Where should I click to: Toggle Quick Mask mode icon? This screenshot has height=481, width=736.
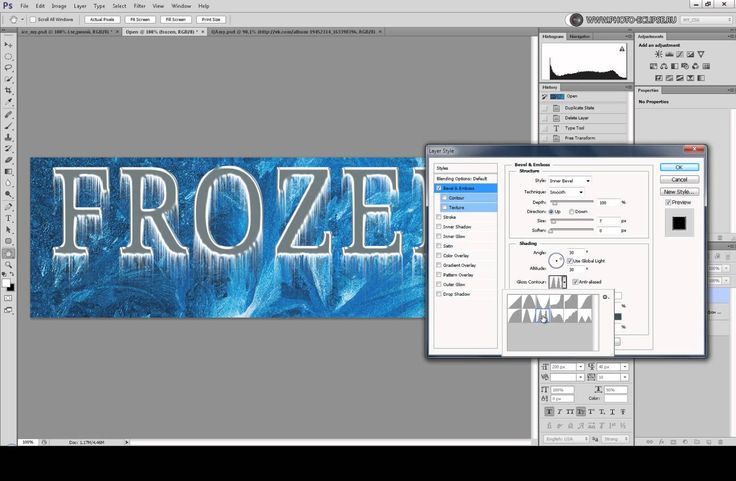pyautogui.click(x=8, y=298)
